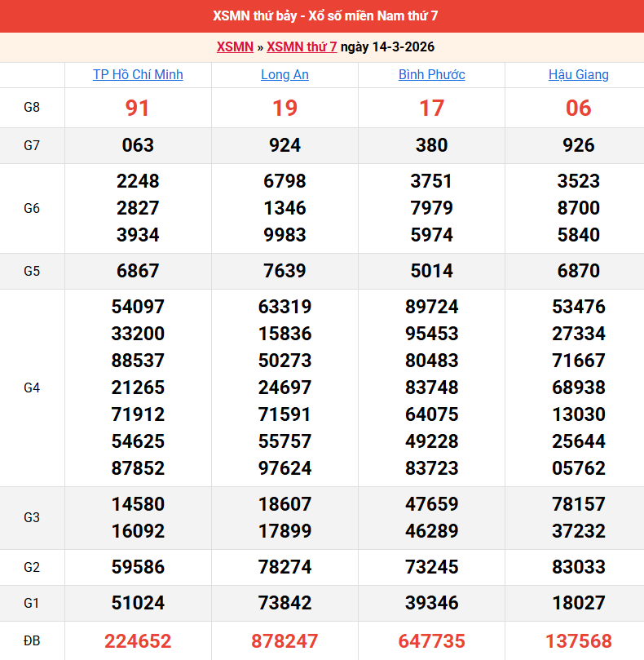Click Bình Phước special prize 647735
The width and height of the screenshot is (644, 660).
[431, 641]
